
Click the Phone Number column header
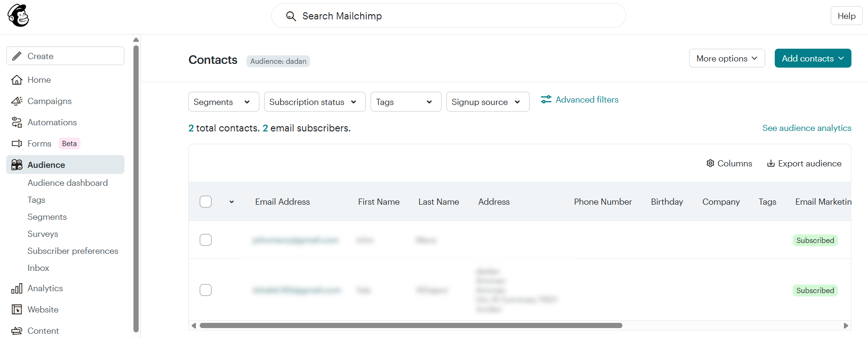[x=603, y=202]
